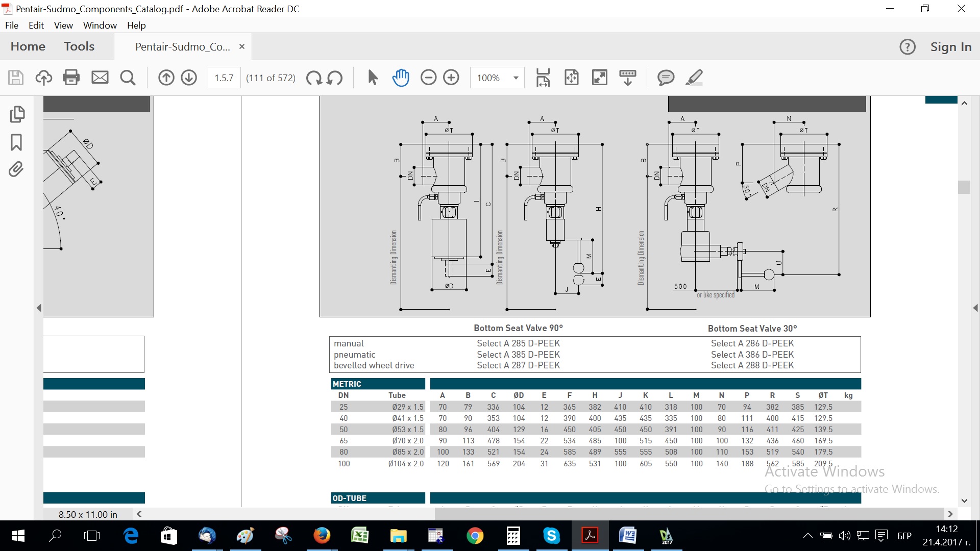Open the View menu
Screen dimensions: 980x551
click(63, 25)
